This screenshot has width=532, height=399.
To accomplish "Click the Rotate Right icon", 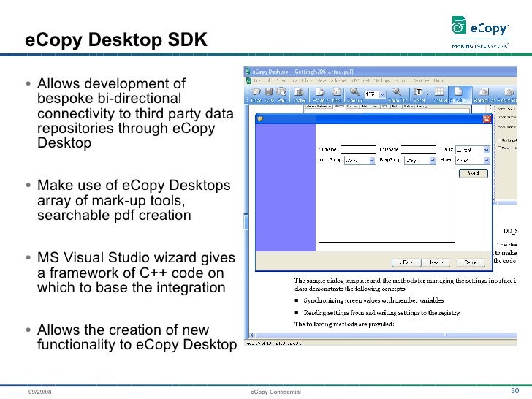I will [508, 95].
